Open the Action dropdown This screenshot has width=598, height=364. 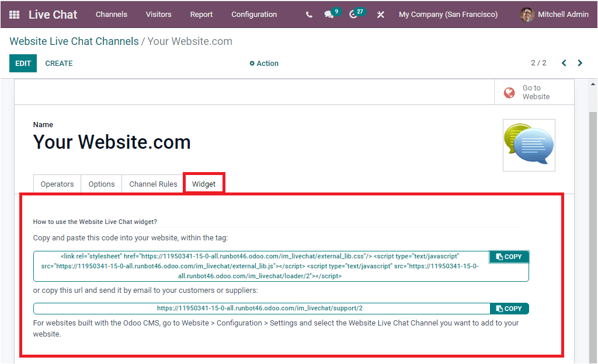264,63
